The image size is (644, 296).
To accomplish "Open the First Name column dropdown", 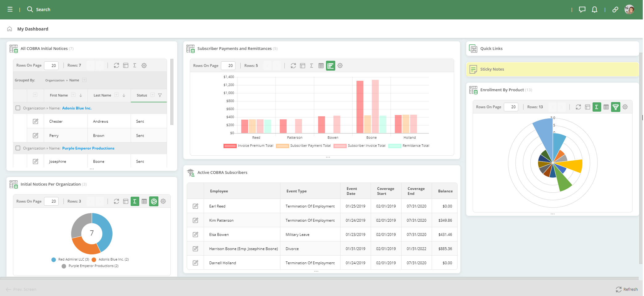I will pyautogui.click(x=73, y=95).
